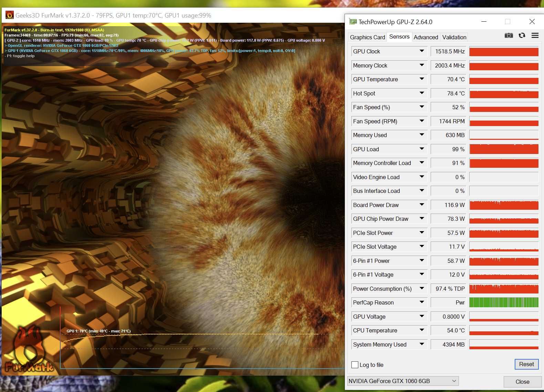This screenshot has height=392, width=544.
Task: Switch to the Graphics Card tab
Action: tap(367, 37)
